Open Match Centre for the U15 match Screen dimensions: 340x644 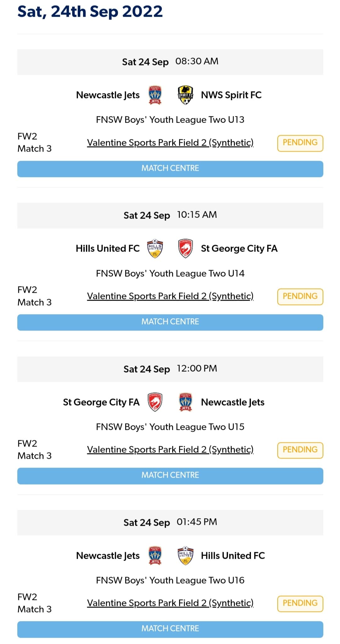pyautogui.click(x=170, y=476)
